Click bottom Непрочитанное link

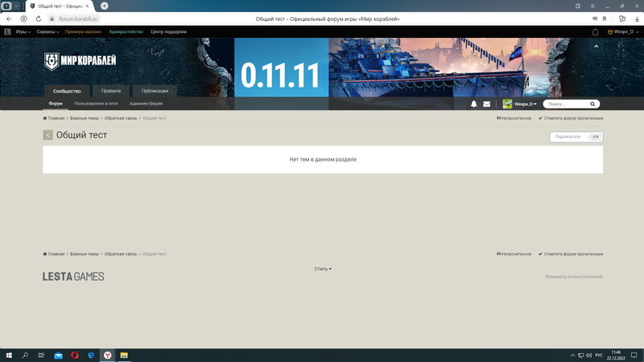click(x=514, y=254)
